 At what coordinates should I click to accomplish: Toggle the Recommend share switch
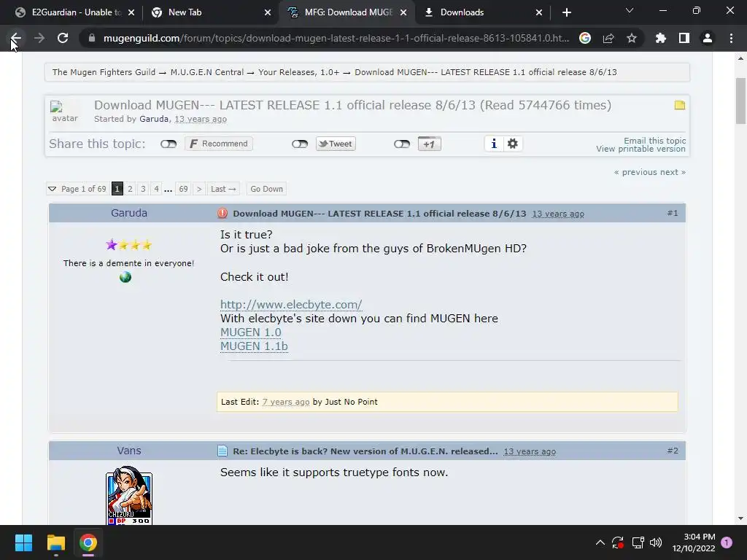point(169,144)
